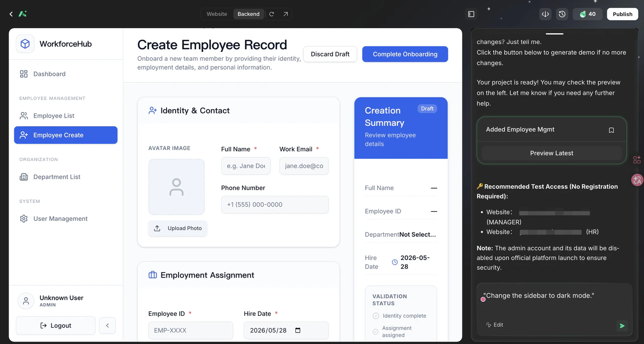Image resolution: width=644 pixels, height=344 pixels.
Task: Click the avatar image placeholder
Action: pyautogui.click(x=176, y=187)
